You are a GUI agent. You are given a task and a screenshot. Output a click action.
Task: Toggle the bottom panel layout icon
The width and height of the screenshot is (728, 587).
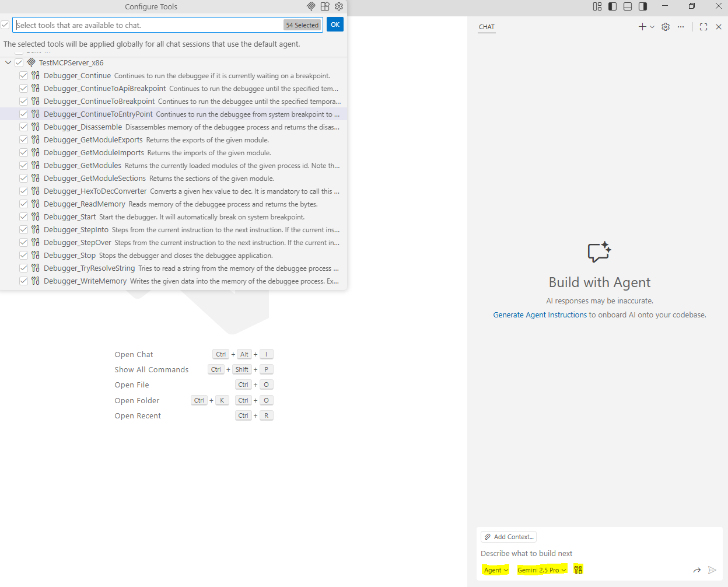tap(628, 6)
